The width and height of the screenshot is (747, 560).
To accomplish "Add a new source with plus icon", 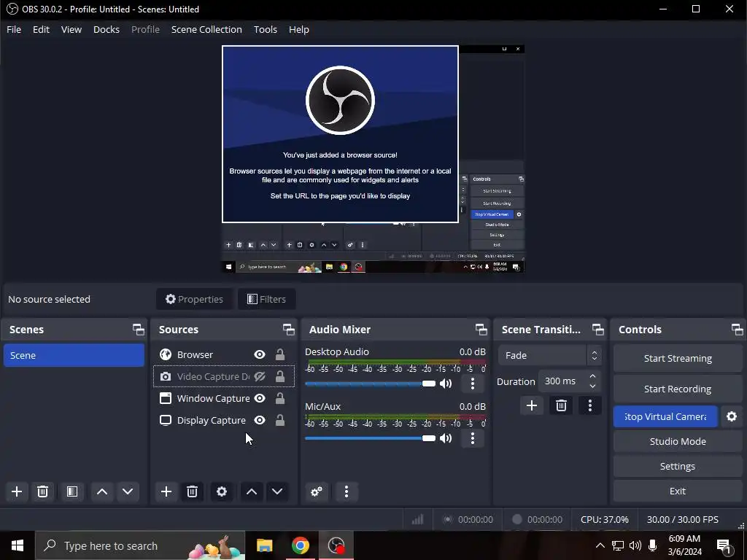I will point(166,491).
